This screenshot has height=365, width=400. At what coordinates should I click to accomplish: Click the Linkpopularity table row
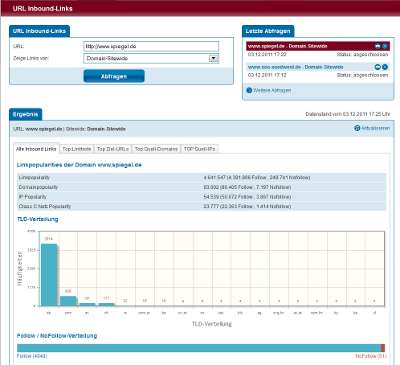201,178
